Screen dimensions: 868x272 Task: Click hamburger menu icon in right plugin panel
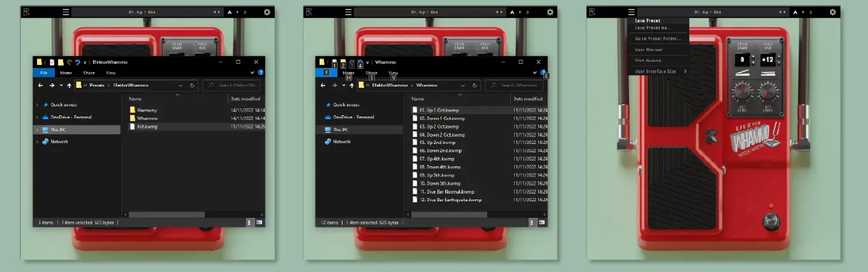tap(631, 11)
